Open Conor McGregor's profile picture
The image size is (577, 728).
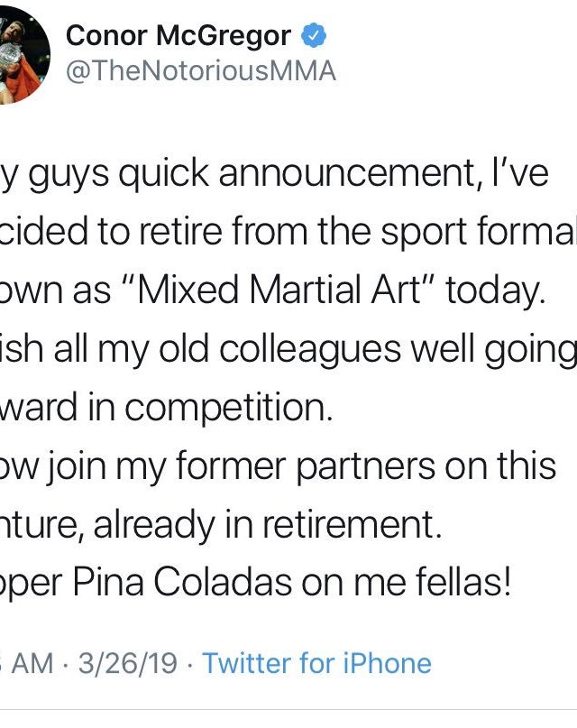tap(24, 54)
